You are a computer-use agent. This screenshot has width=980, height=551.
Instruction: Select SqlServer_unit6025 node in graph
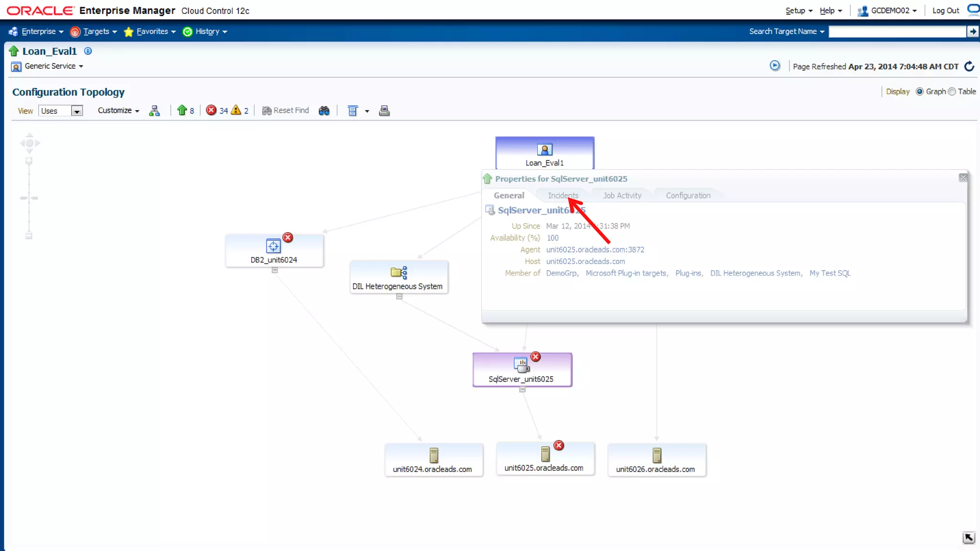pos(522,370)
